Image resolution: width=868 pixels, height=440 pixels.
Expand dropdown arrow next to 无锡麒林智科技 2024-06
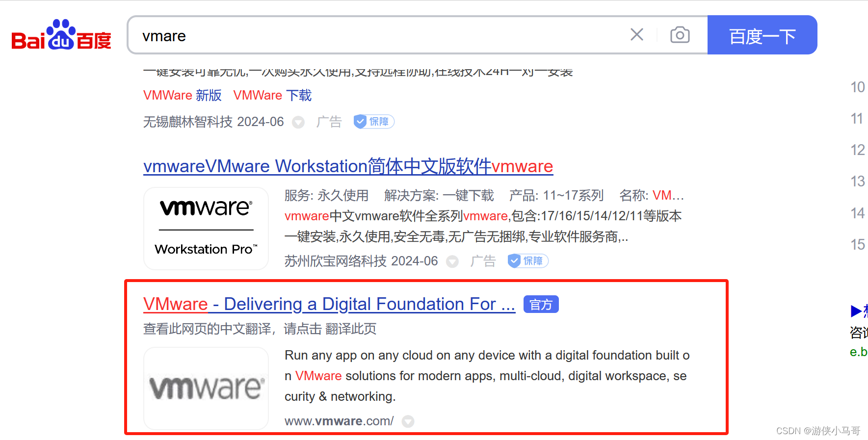click(298, 122)
